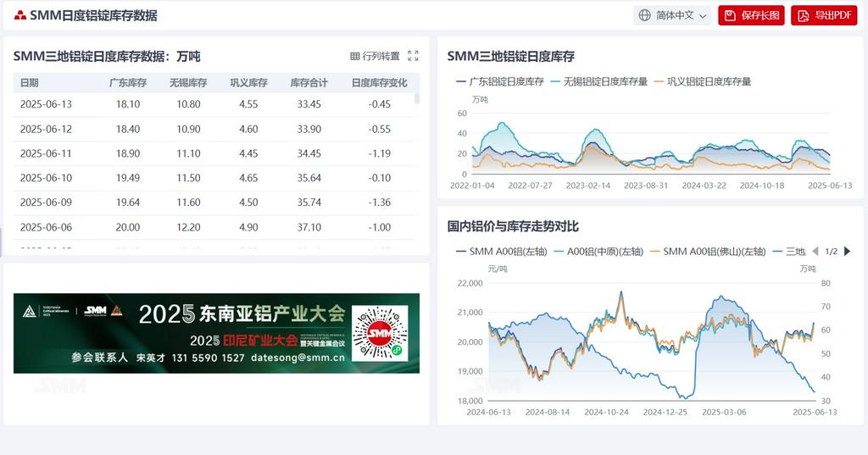
Task: Click the 日期 column header
Action: click(30, 82)
